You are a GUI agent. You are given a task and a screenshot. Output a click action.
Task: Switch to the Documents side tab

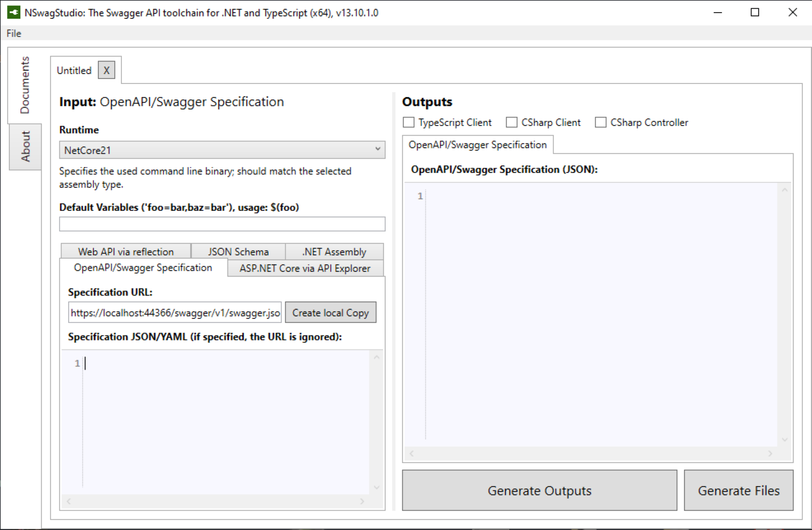click(x=25, y=85)
